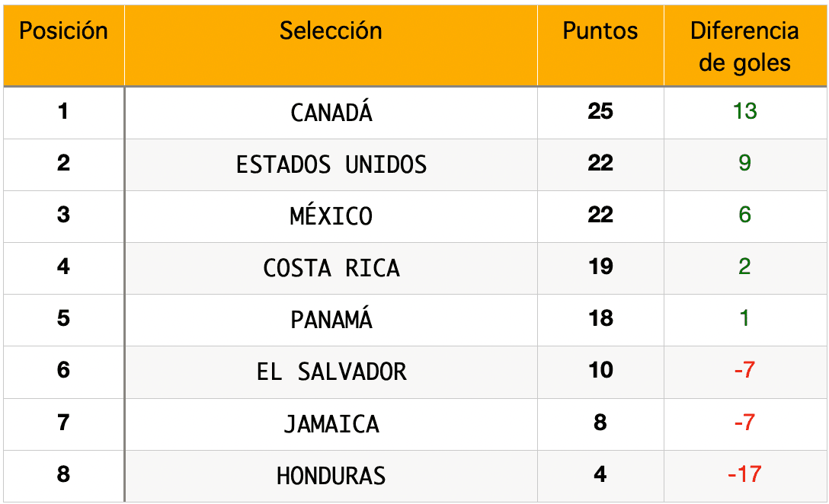Click El Salvador's 10 points cell

coord(600,371)
